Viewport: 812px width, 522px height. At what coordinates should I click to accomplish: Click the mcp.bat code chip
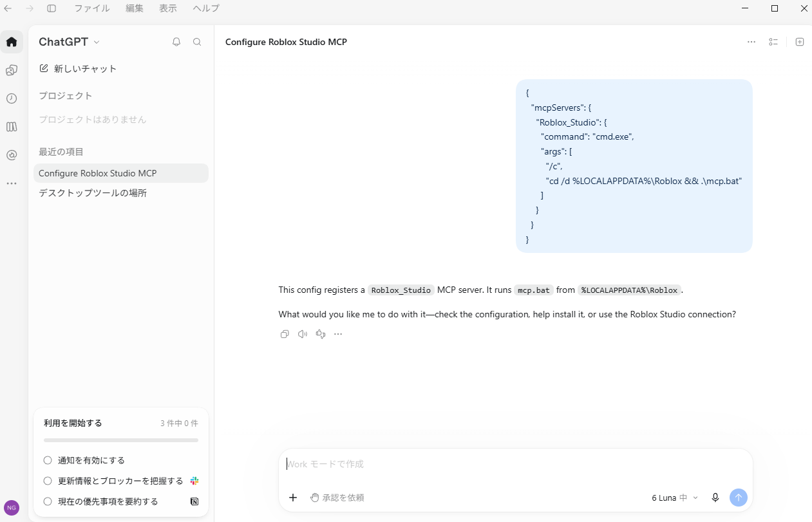point(534,290)
